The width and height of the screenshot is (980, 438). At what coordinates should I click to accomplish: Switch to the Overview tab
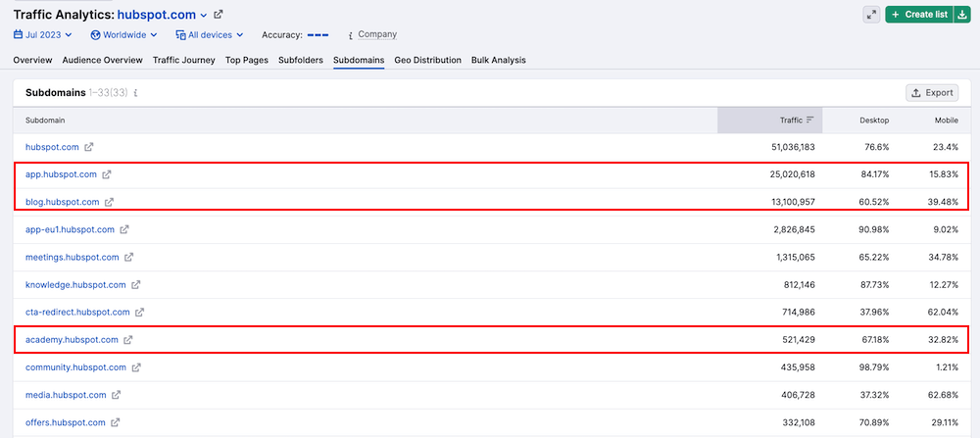tap(32, 61)
